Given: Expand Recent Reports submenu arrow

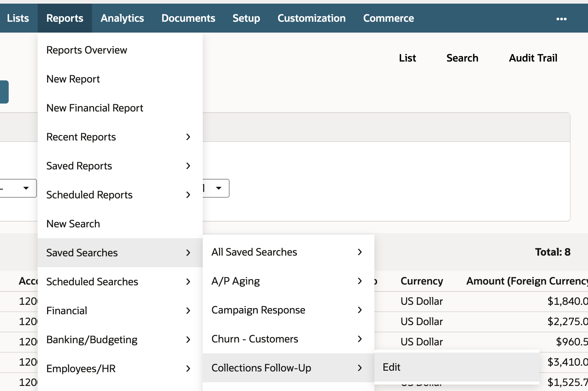Looking at the screenshot, I should [188, 137].
